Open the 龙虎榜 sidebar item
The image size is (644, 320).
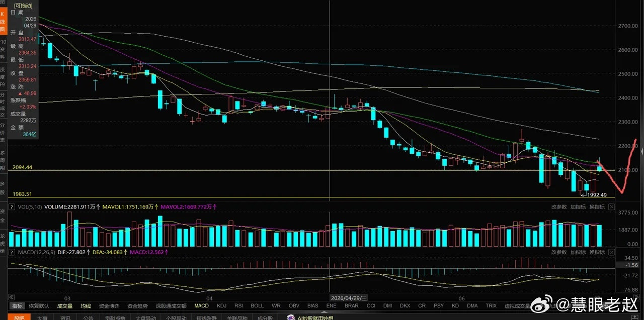tap(3, 243)
